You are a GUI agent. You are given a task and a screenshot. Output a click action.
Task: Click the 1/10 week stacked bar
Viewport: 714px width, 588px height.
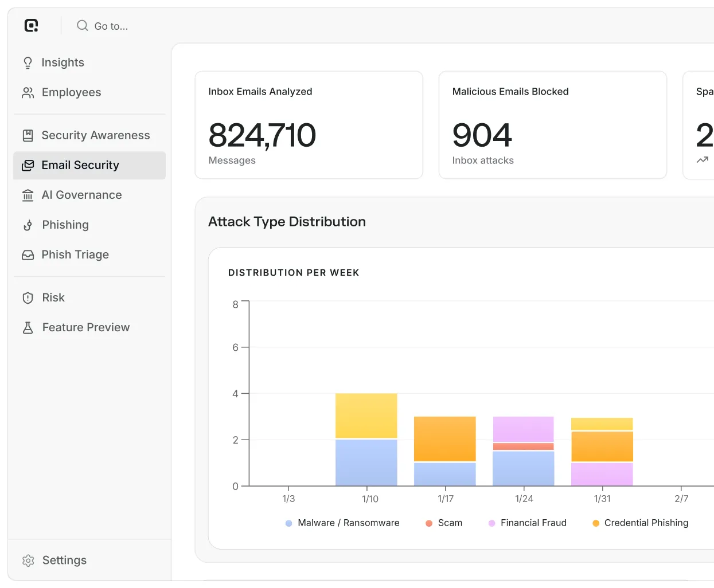click(366, 440)
